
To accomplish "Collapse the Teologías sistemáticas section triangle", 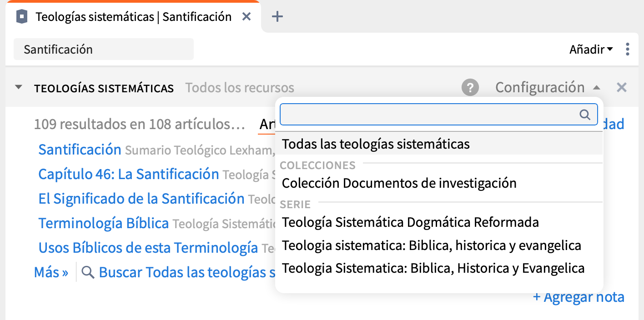I will point(19,87).
